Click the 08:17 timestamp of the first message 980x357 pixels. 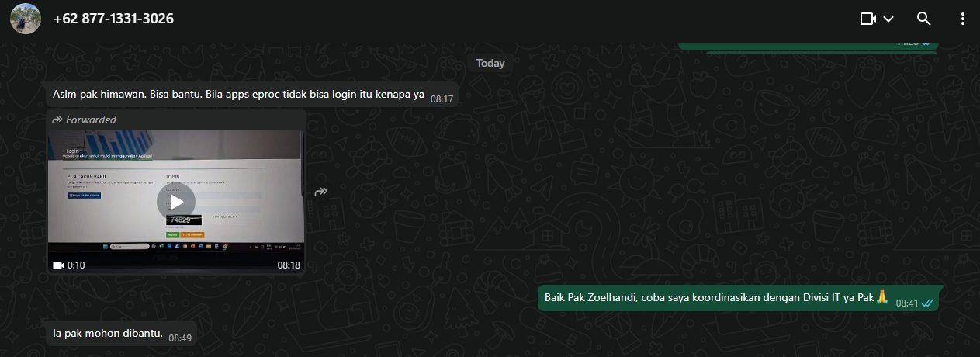[442, 99]
